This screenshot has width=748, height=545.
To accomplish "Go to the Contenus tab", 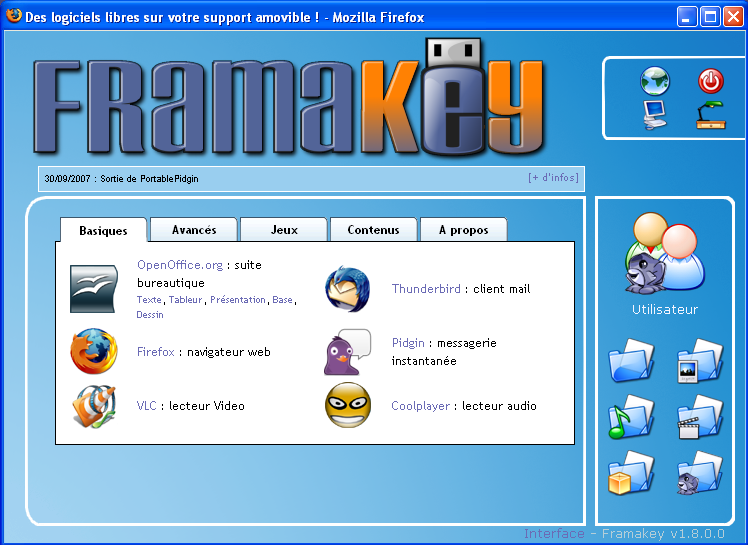I will coord(374,230).
